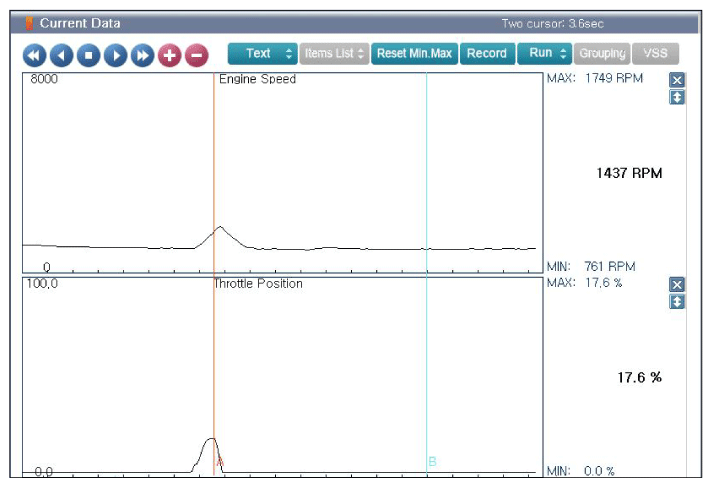Click the Engine Speed graph title
The width and height of the screenshot is (712, 487).
pos(257,79)
